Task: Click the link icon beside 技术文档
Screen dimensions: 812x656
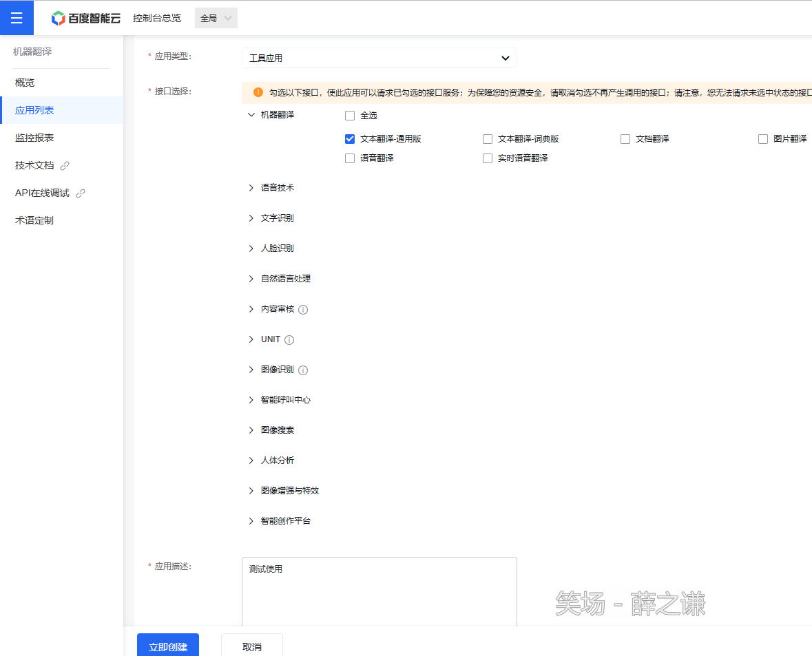Action: tap(65, 166)
